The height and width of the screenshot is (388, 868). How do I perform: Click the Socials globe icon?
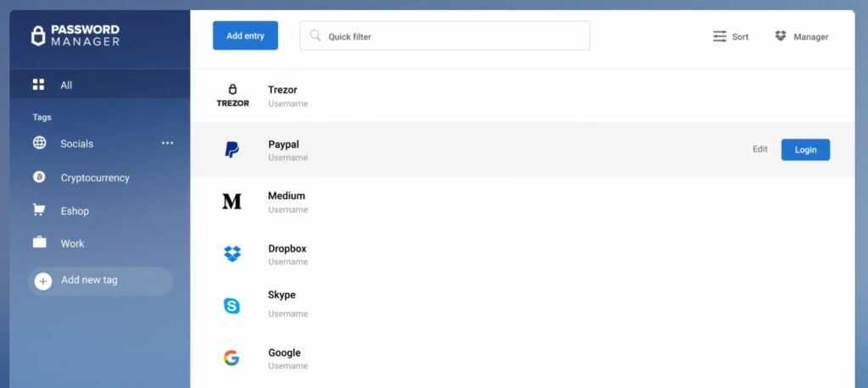click(x=39, y=143)
